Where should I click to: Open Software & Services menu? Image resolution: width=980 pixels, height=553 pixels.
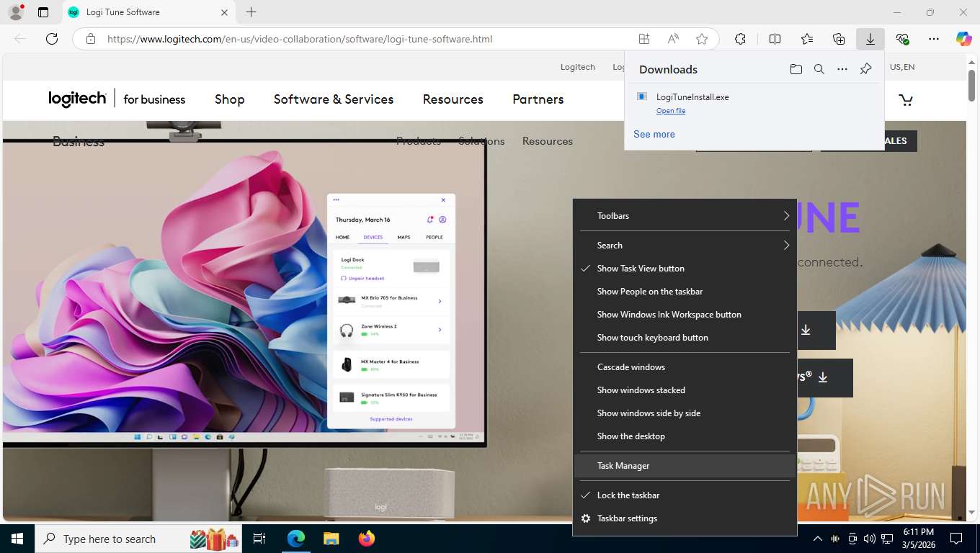tap(334, 99)
